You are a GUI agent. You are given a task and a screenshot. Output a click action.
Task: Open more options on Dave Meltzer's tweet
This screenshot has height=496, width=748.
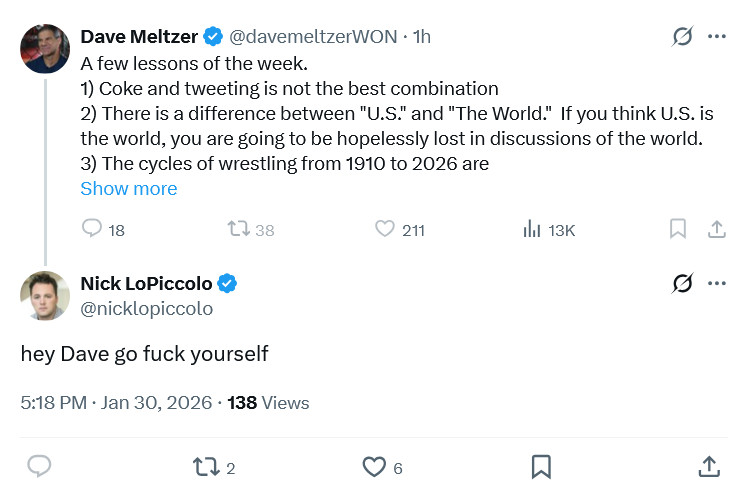point(716,37)
